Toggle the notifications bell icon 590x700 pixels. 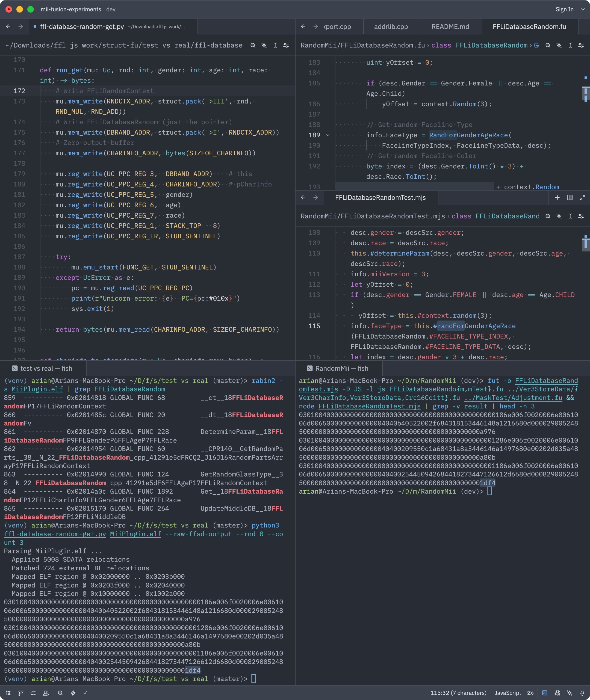[x=582, y=693]
